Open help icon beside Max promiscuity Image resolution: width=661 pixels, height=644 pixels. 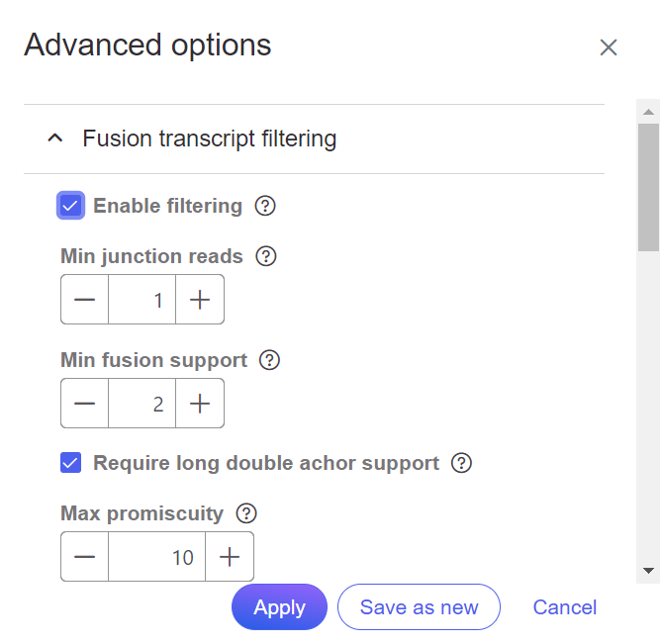[246, 513]
